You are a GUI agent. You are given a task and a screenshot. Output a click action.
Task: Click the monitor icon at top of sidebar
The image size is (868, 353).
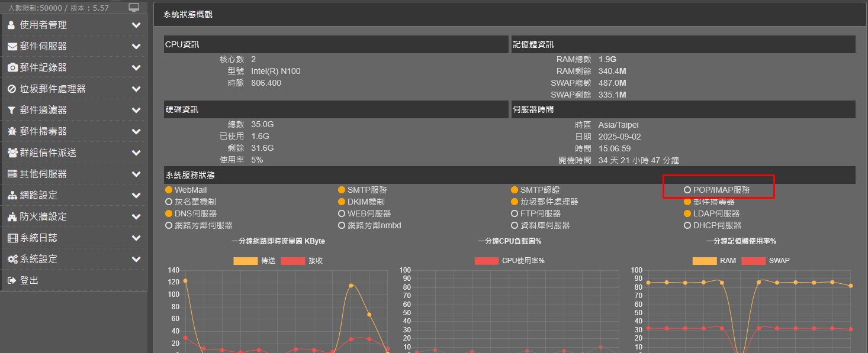(134, 8)
